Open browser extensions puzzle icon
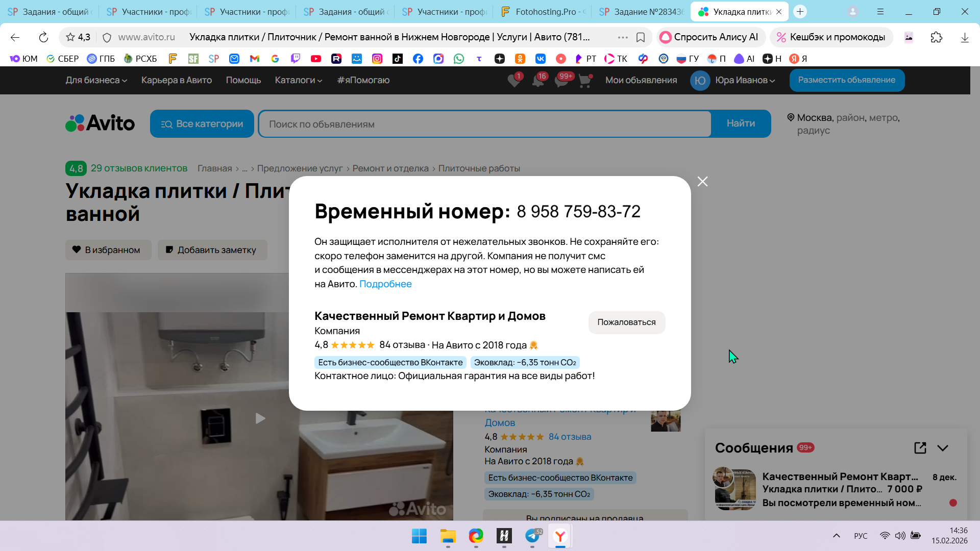Viewport: 980px width, 551px height. pos(936,37)
